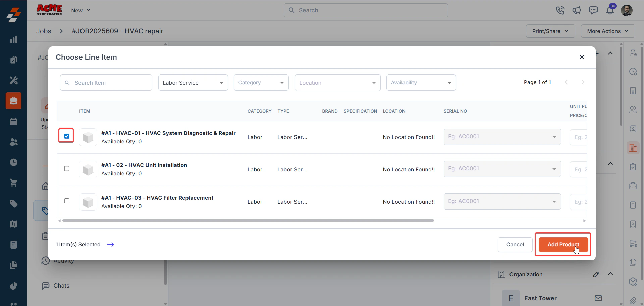Screen dimensions: 644x306
Task: Click the global Search field
Action: pyautogui.click(x=366, y=10)
